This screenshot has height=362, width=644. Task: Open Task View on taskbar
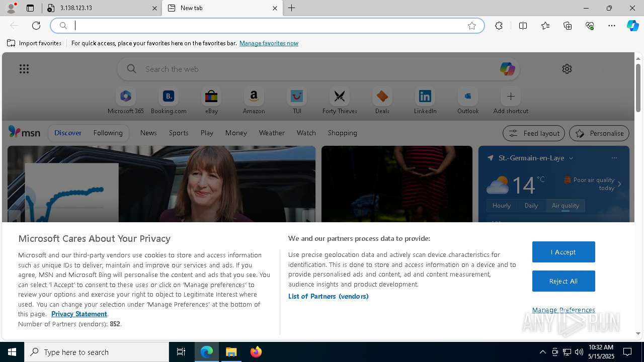tap(181, 352)
